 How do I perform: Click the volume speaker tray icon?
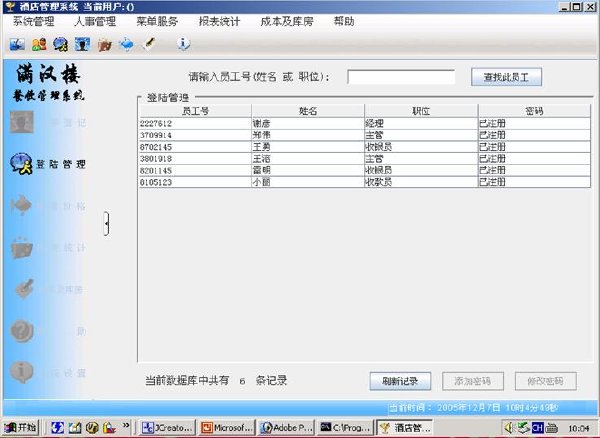pos(509,427)
